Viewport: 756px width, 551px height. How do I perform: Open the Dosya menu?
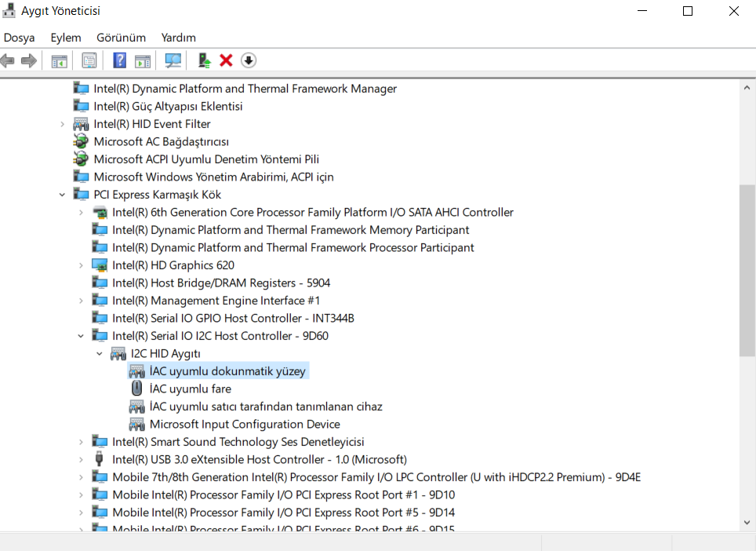(20, 38)
